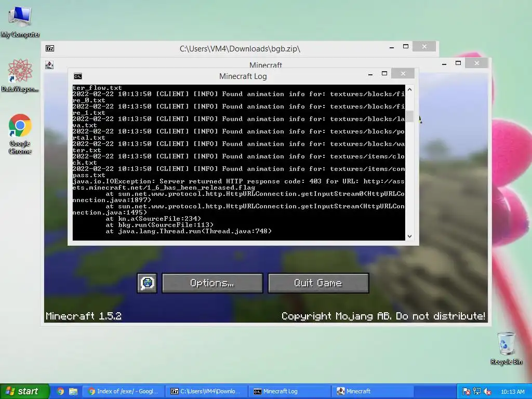Maximize the Minecraft game window
532x399 pixels.
[x=458, y=63]
